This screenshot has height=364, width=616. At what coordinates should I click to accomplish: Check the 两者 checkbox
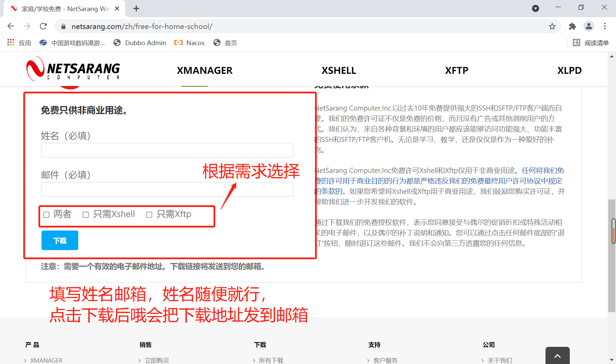(46, 214)
